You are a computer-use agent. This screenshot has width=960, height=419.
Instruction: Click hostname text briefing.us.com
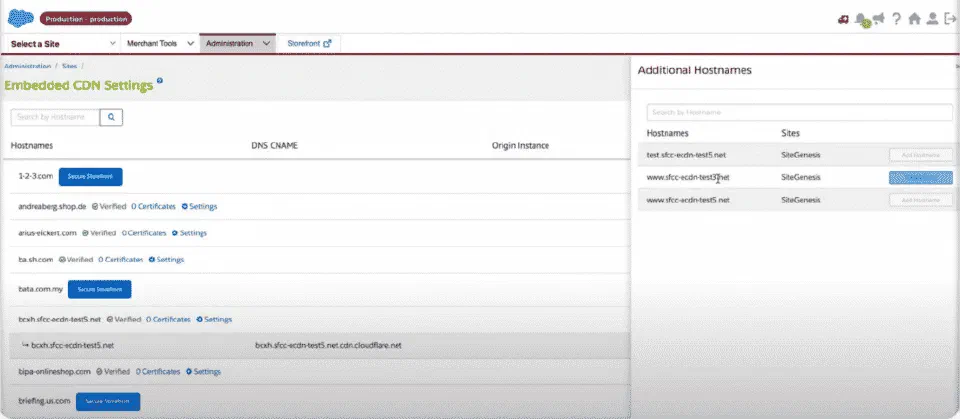pyautogui.click(x=45, y=401)
